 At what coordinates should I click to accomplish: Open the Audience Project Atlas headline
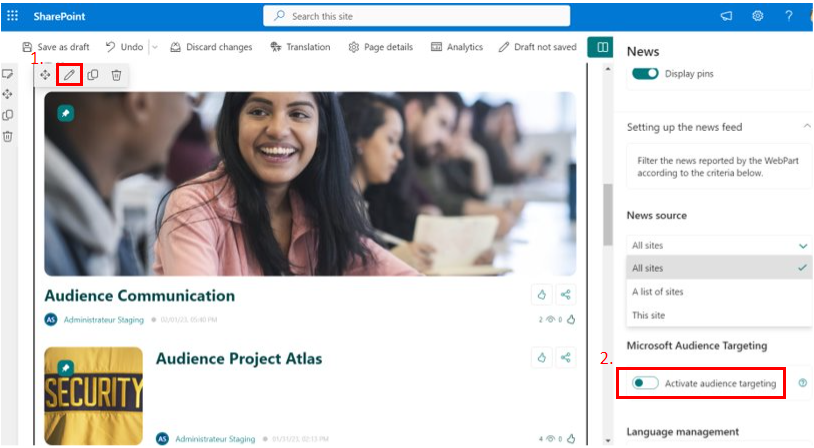[239, 359]
